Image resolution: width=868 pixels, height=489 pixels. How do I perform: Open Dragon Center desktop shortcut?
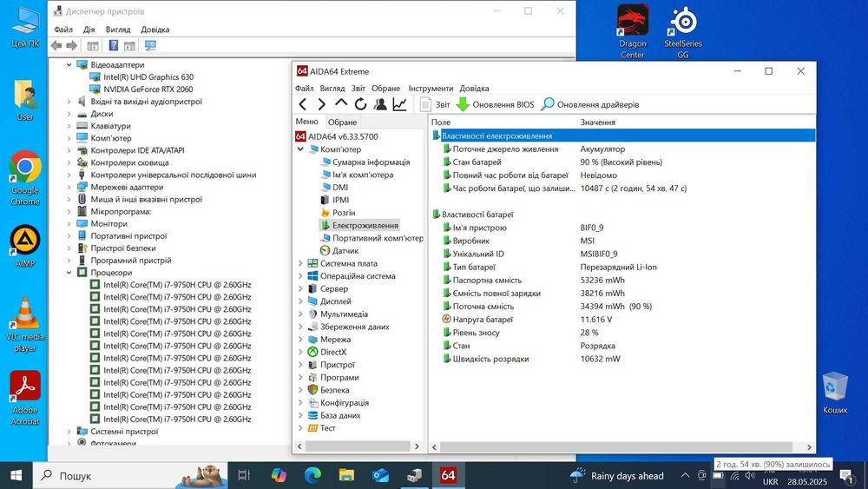tap(632, 31)
